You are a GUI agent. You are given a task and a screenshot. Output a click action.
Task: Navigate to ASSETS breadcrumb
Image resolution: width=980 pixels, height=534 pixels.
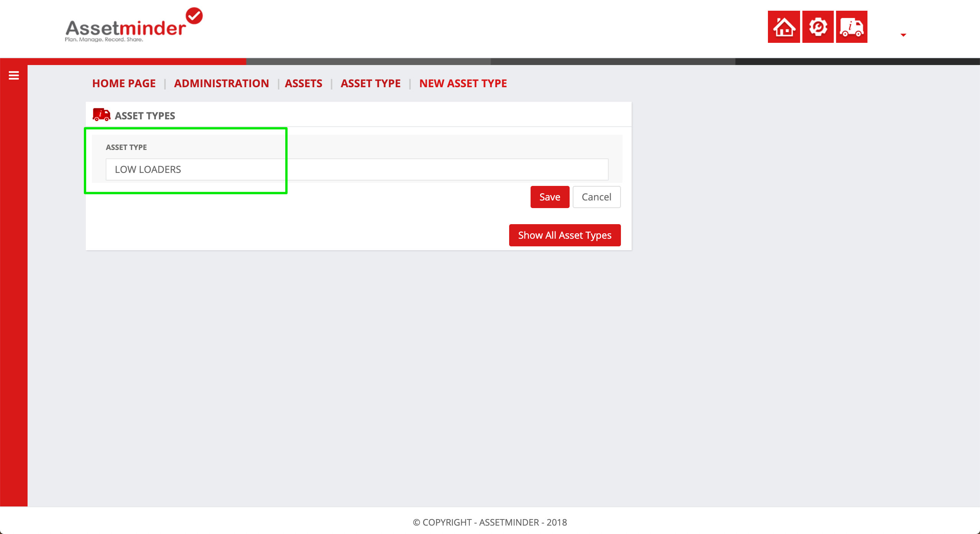coord(303,83)
